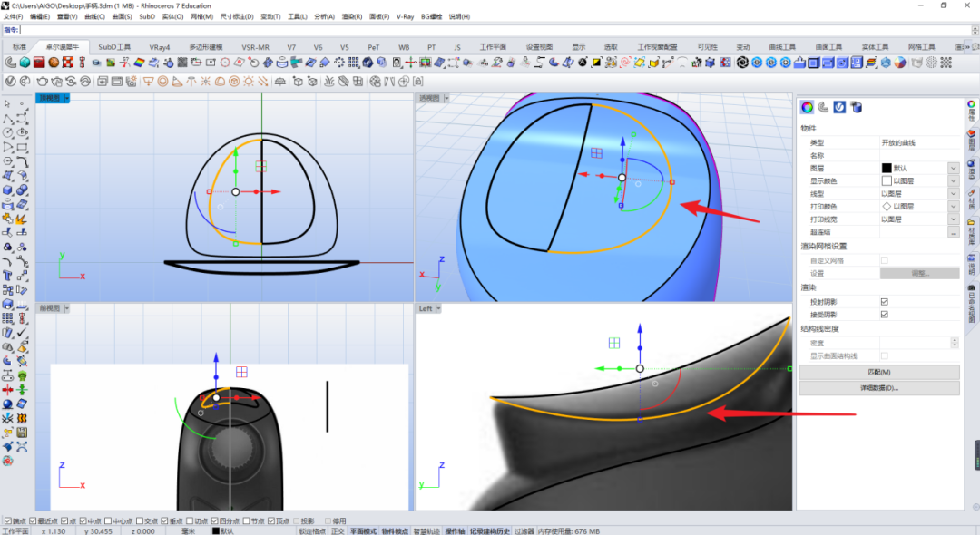Screen dimensions: 980x535
Task: Click the red checkered cube icon
Action: pos(67,63)
